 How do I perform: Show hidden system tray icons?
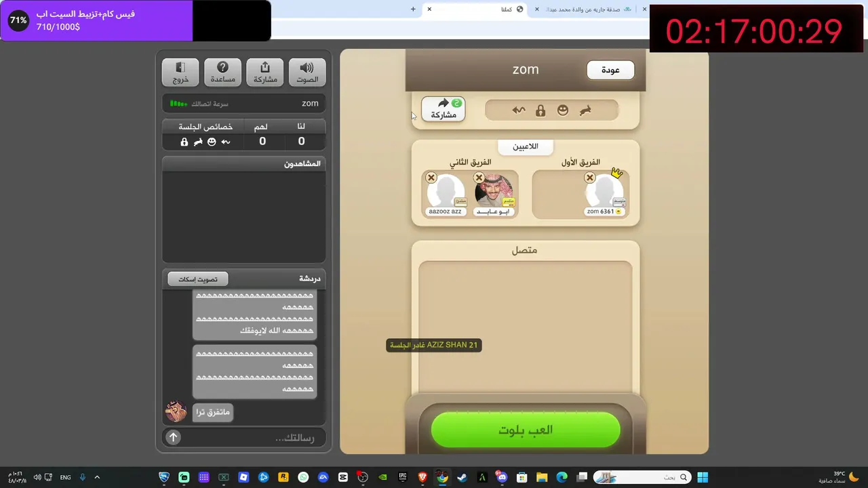[97, 477]
